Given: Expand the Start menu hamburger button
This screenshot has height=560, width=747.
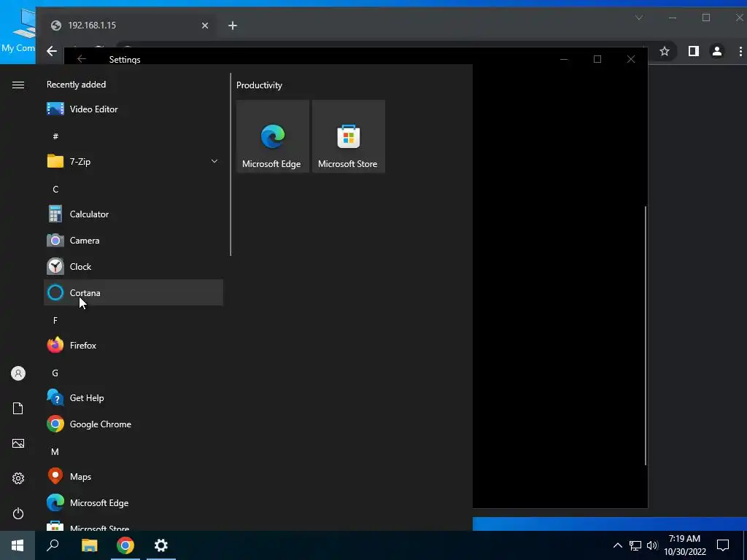Looking at the screenshot, I should (x=18, y=85).
